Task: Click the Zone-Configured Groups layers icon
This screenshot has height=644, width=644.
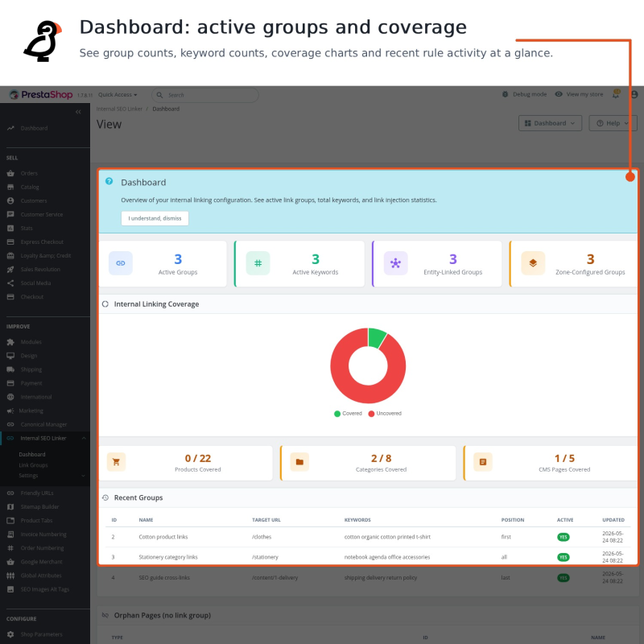Action: pyautogui.click(x=533, y=263)
